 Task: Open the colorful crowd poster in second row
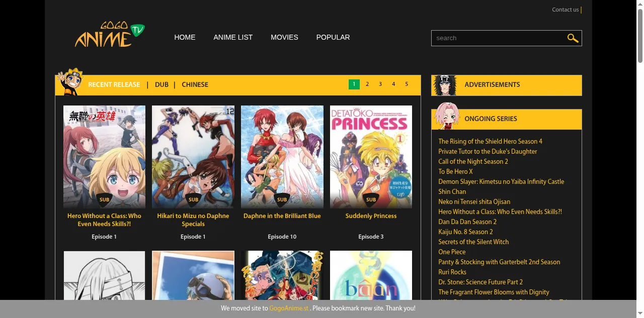coord(282,276)
